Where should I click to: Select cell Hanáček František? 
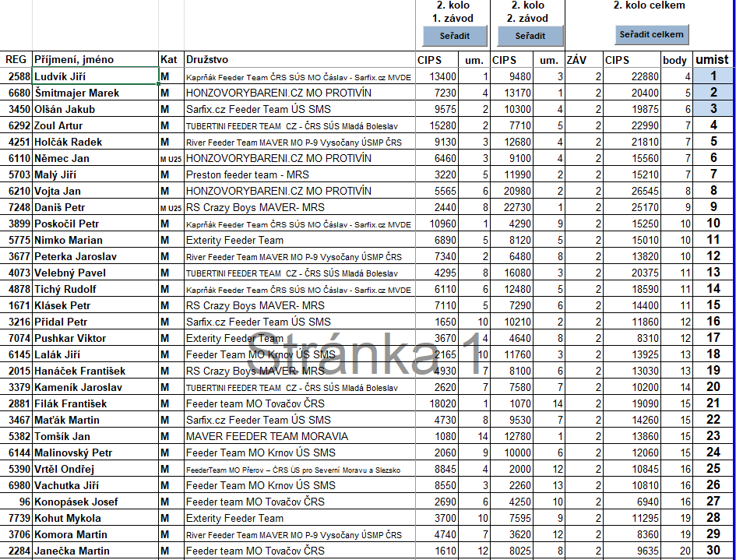click(x=96, y=371)
